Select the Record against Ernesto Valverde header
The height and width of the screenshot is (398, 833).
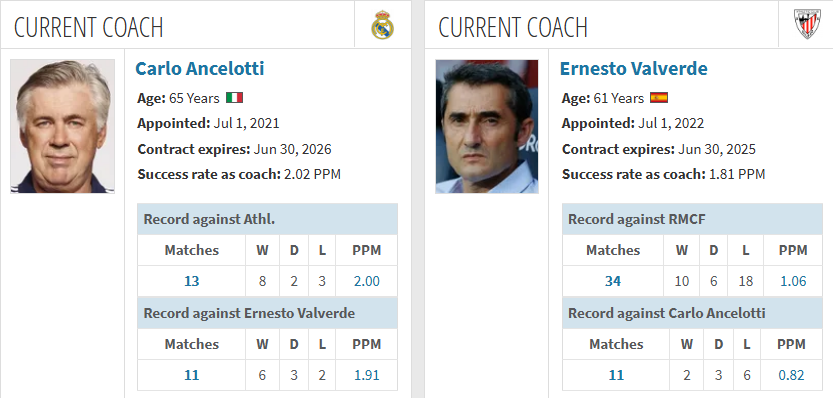(x=267, y=313)
